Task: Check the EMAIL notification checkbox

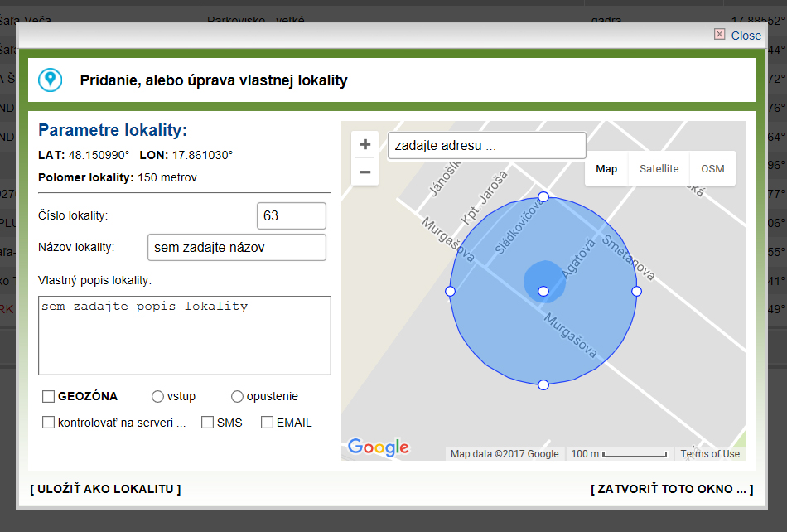Action: coord(267,423)
